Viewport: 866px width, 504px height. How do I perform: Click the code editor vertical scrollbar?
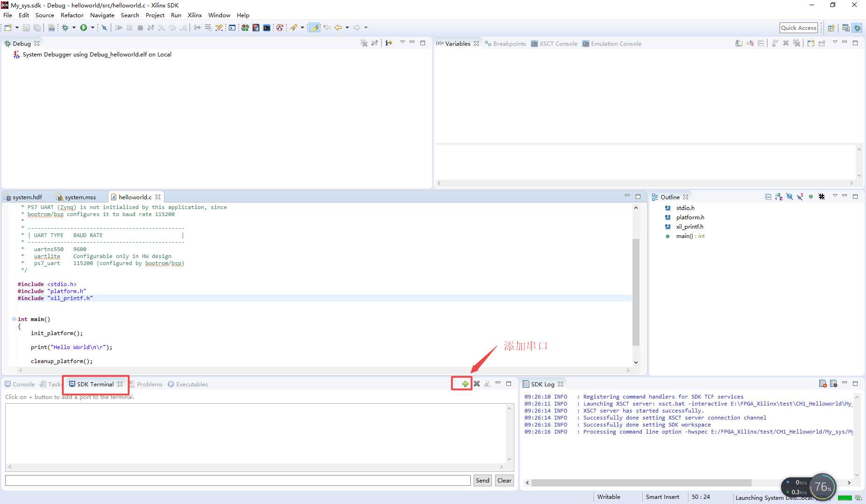(636, 292)
